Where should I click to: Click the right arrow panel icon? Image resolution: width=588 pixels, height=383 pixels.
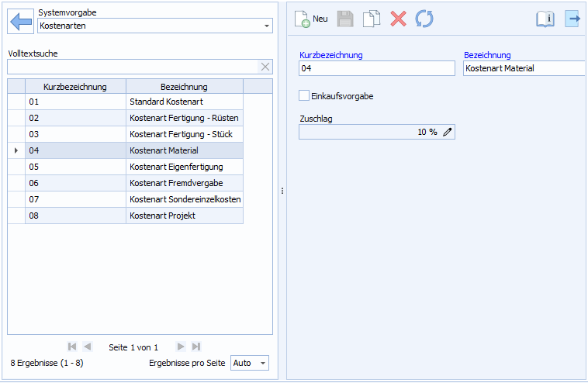pos(573,19)
